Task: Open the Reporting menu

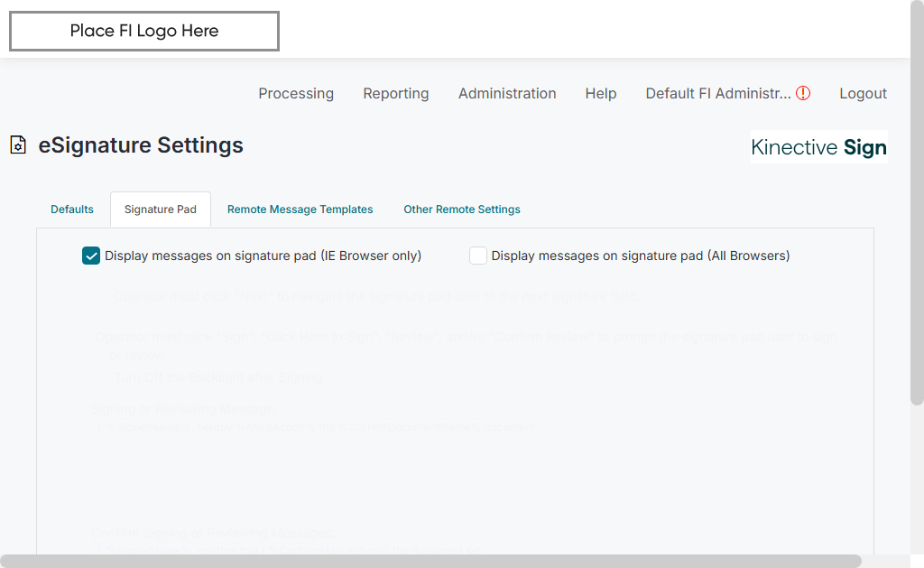Action: click(x=396, y=93)
